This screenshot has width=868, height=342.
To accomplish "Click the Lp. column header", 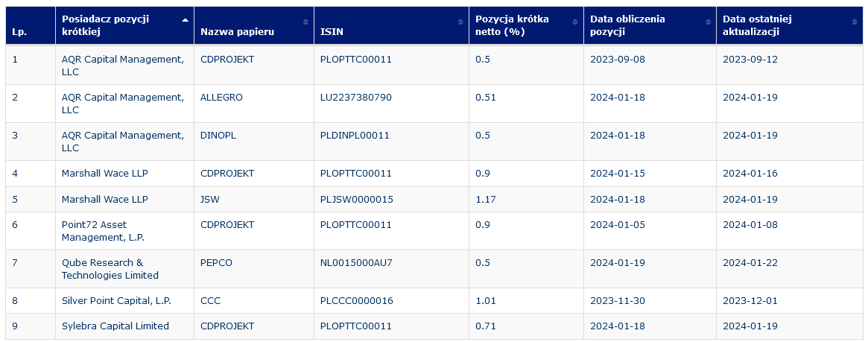I will coord(31,25).
